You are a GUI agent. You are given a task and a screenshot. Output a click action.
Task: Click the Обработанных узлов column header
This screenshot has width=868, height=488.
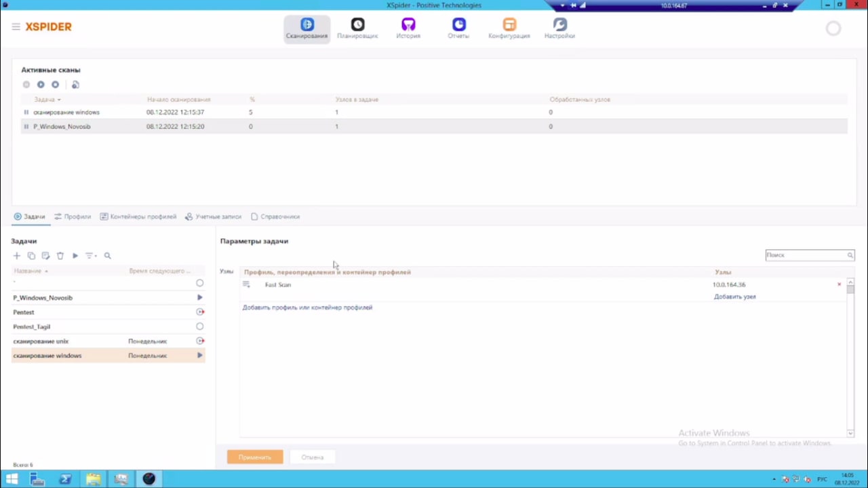[580, 100]
